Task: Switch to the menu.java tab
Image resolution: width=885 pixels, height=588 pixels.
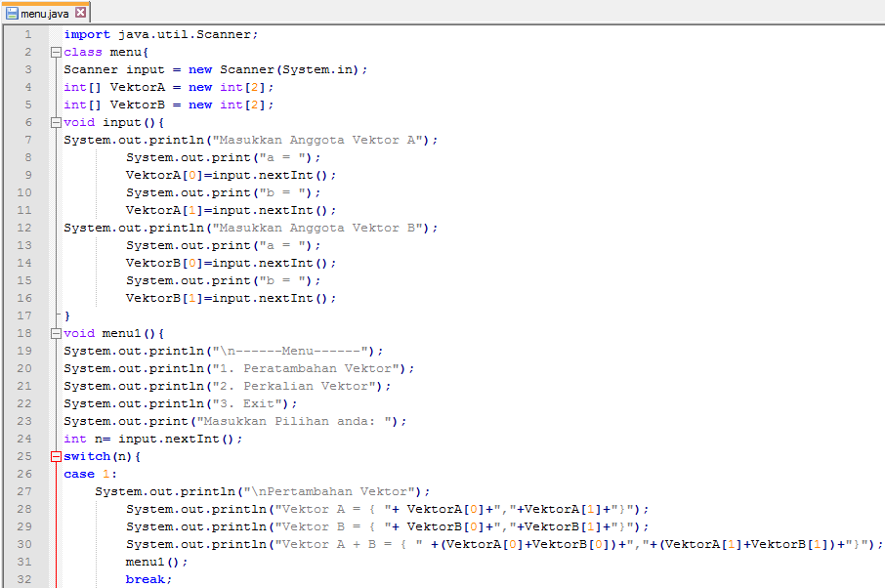Action: 44,14
